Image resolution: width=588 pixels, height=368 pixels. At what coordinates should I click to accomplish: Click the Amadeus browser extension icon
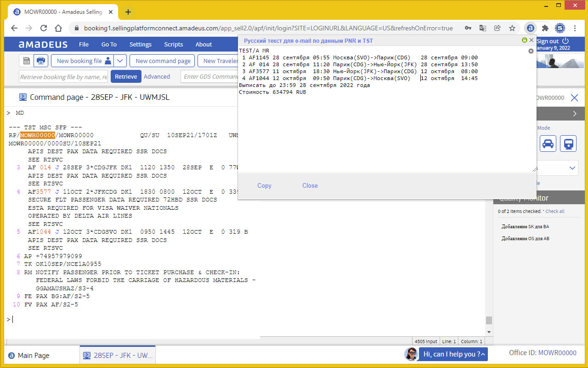530,28
